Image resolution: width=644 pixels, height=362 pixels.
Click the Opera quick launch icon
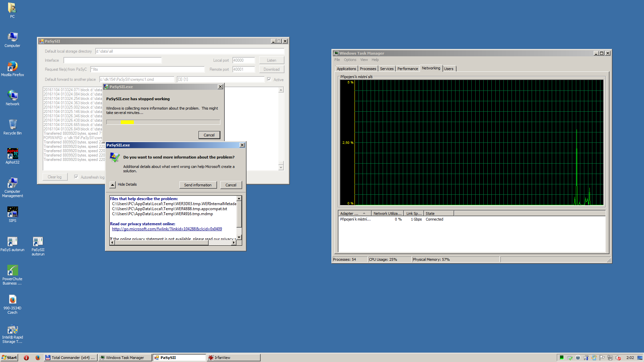tap(26, 358)
